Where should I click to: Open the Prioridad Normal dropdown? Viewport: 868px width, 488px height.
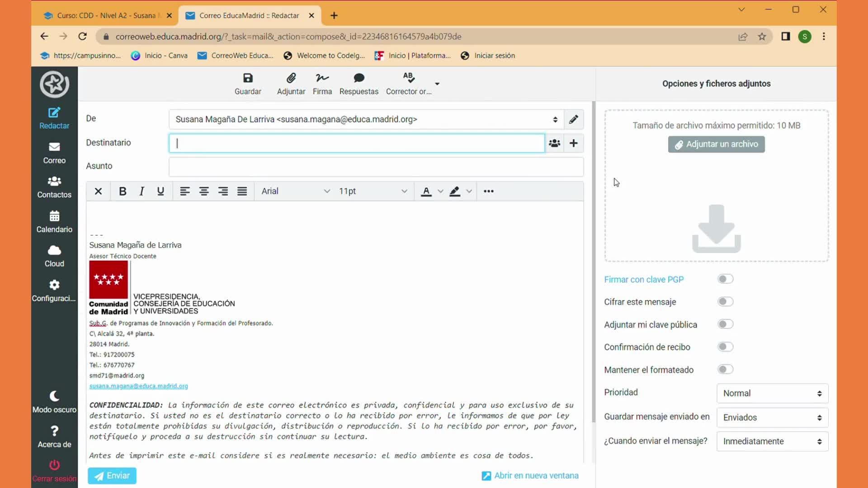point(772,393)
